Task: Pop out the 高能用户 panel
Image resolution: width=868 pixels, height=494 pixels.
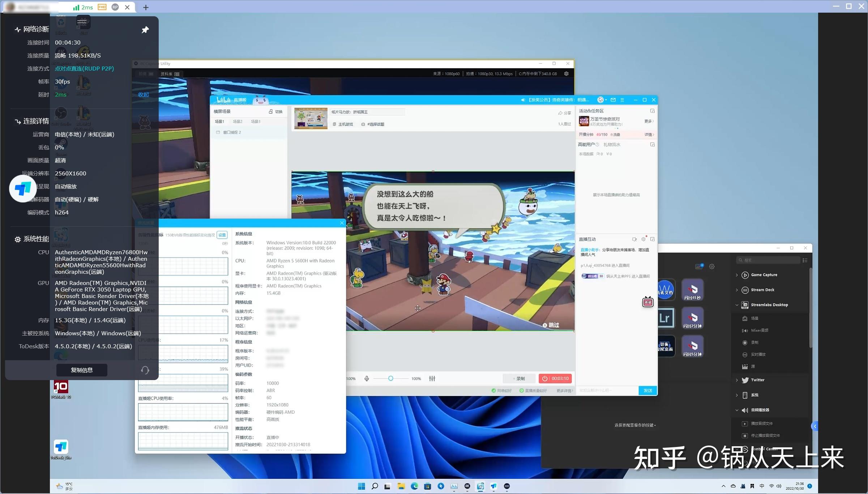Action: pos(652,145)
